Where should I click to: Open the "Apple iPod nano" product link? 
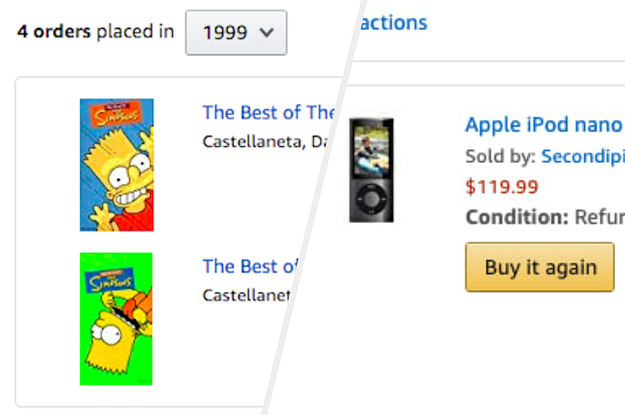point(543,126)
